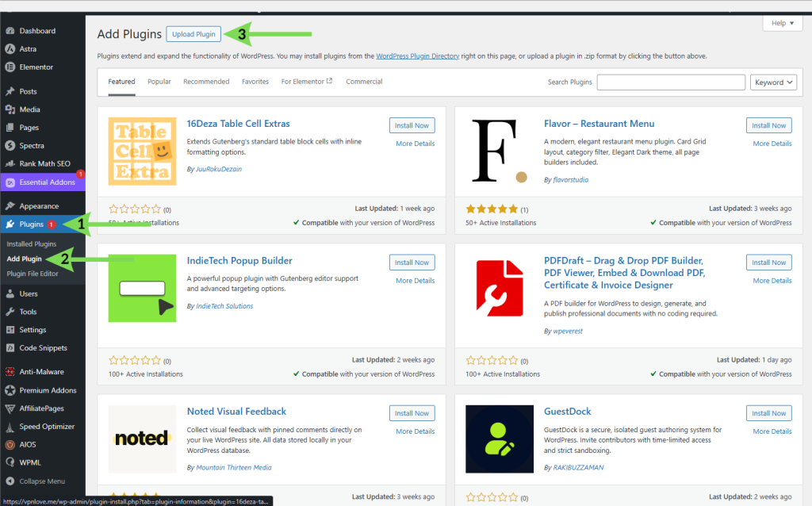The image size is (812, 506).
Task: Open the WordPress Plugin Directory link
Action: click(417, 56)
